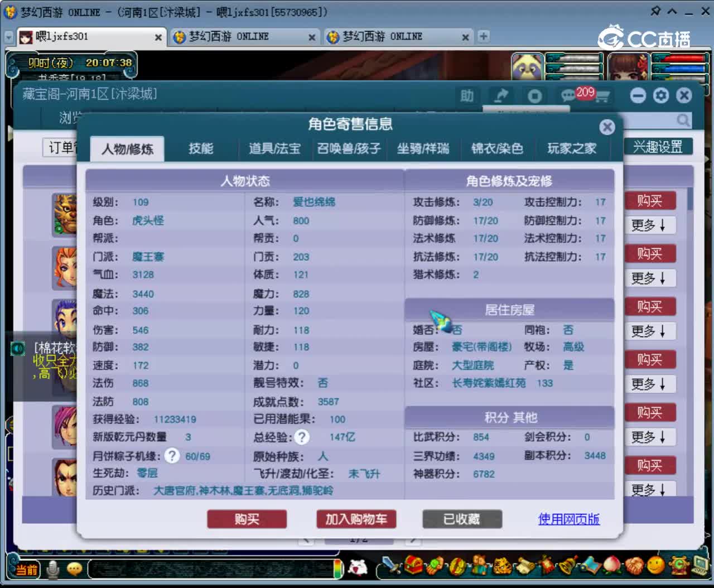Click help question mark beside 月饼粽子机缘
714x588 pixels.
click(172, 456)
